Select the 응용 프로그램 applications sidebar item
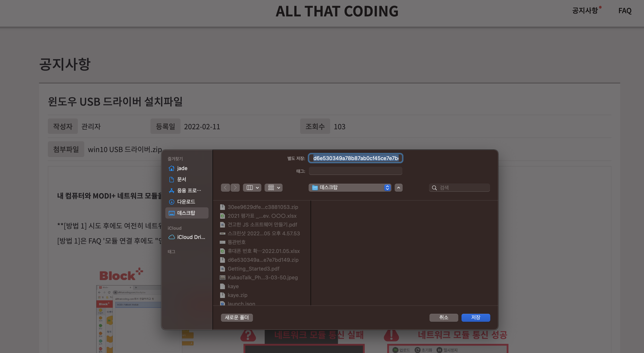644x353 pixels. [x=189, y=191]
